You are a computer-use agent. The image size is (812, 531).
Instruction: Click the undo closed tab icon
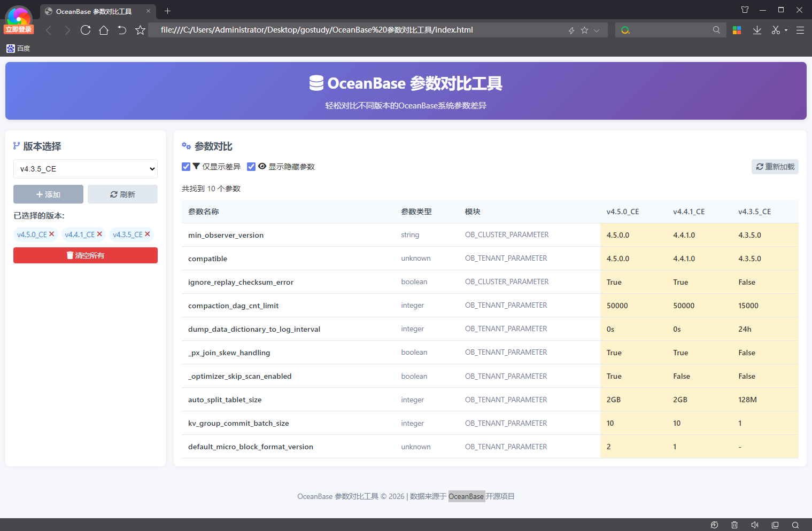pyautogui.click(x=122, y=30)
